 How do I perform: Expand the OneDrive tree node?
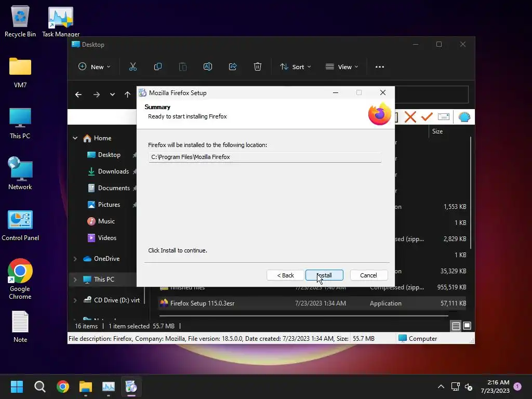pos(75,259)
